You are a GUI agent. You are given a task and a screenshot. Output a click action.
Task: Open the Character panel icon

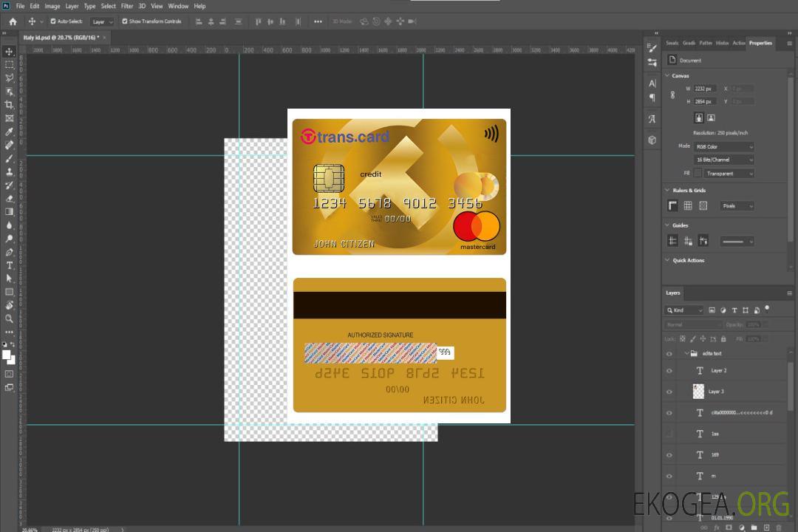(652, 83)
